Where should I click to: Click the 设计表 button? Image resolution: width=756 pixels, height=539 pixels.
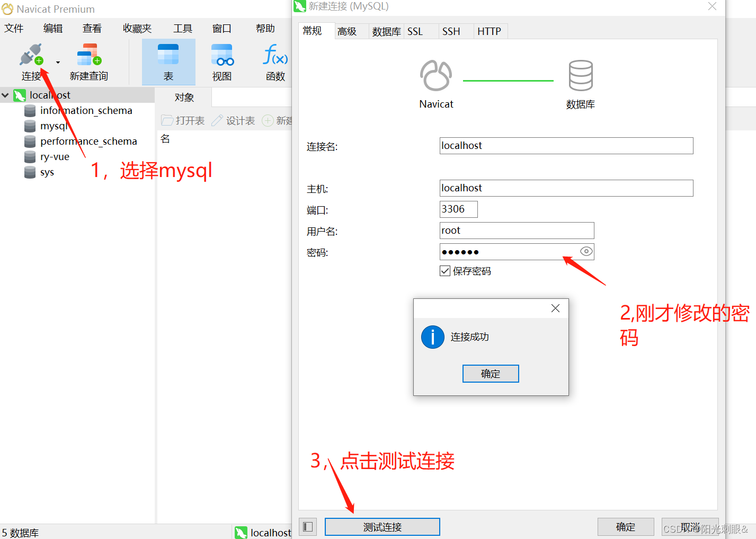233,120
